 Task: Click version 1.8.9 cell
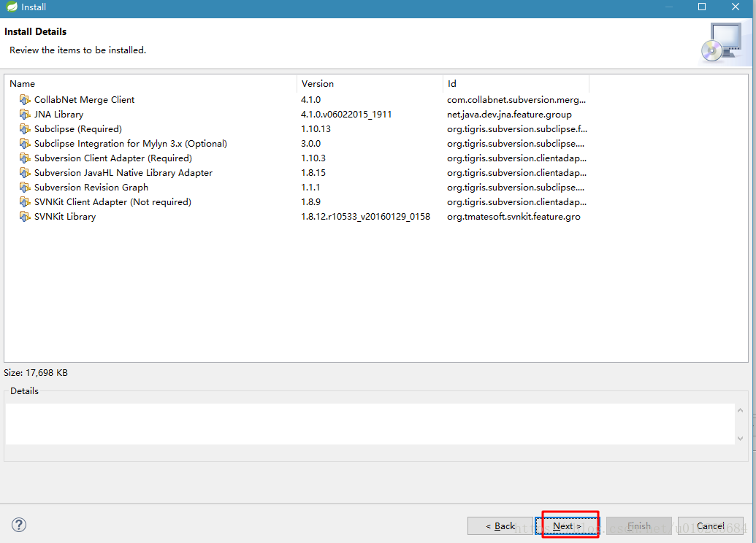point(311,202)
